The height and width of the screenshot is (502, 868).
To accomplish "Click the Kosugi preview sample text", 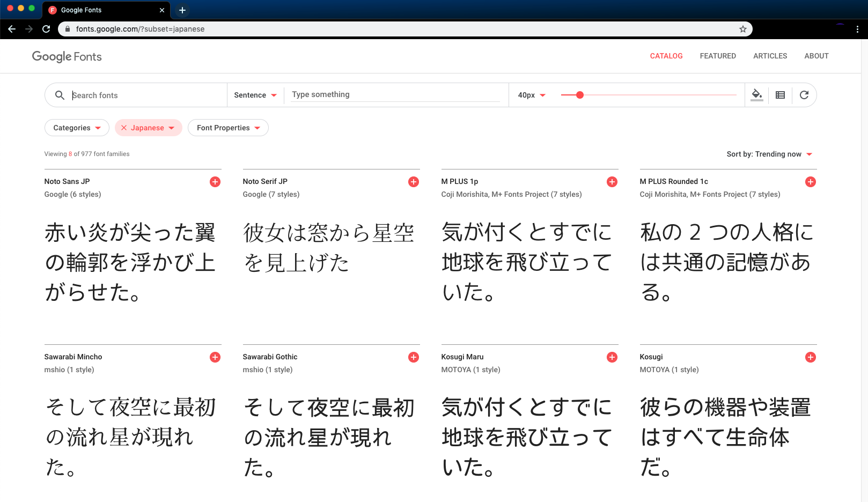I will coord(725,437).
